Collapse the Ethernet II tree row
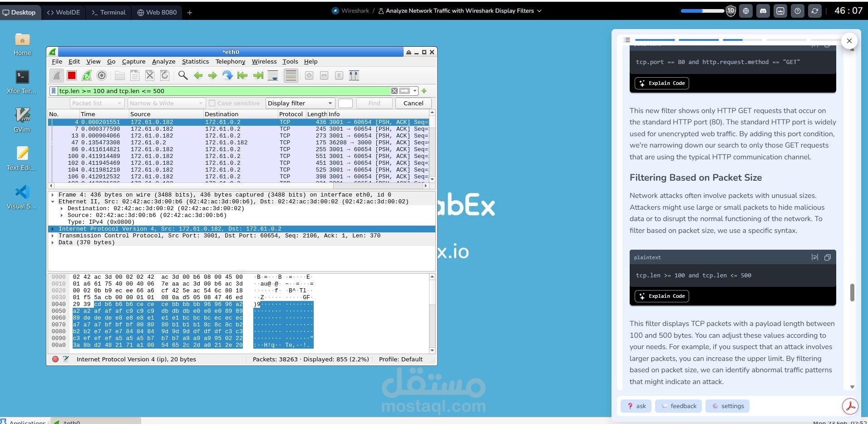Image resolution: width=868 pixels, height=424 pixels. (53, 202)
